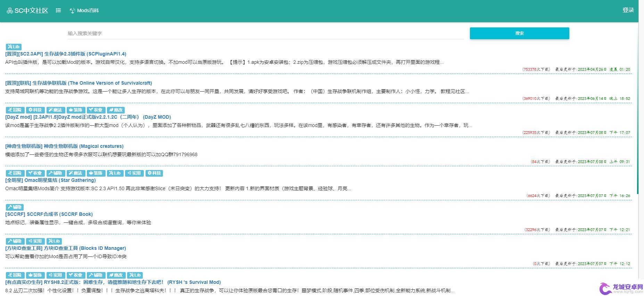Click 实用 tag on RYSH Survival Mod entry

point(55,275)
